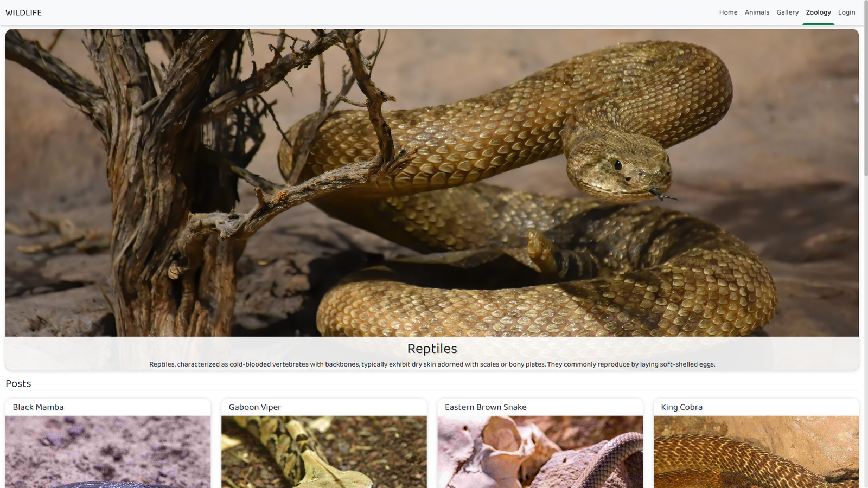Image resolution: width=868 pixels, height=488 pixels.
Task: Open the Eastern Brown Snake post title
Action: pos(486,407)
